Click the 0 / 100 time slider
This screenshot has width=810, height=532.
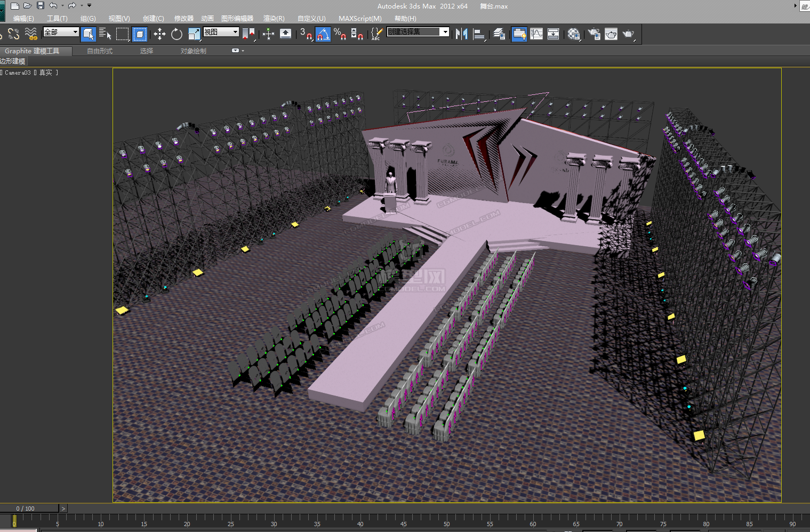(25, 509)
